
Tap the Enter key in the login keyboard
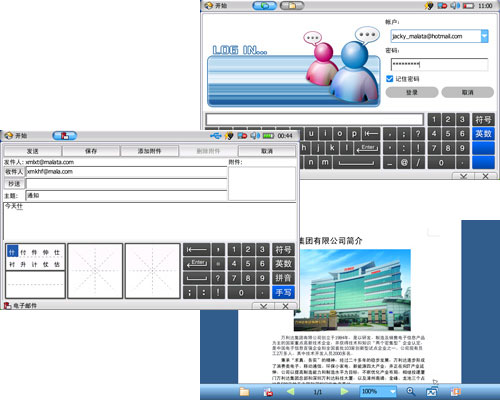pos(367,148)
